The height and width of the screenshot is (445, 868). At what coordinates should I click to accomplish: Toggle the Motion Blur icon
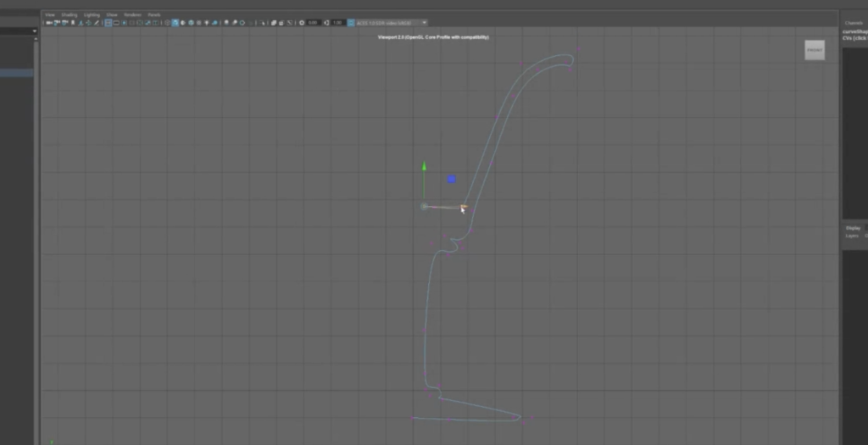coord(234,23)
